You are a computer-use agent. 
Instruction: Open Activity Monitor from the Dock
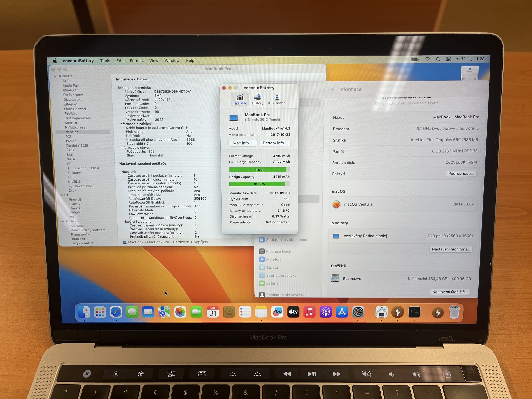[414, 312]
